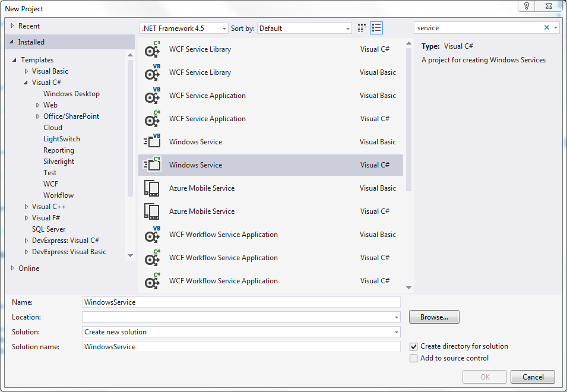Click the Name text field
This screenshot has width=567, height=392.
pos(241,302)
